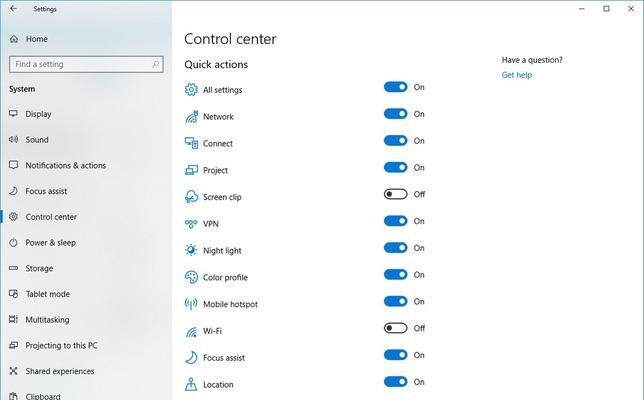The width and height of the screenshot is (644, 400).
Task: Toggle the Project quick action off
Action: (396, 168)
